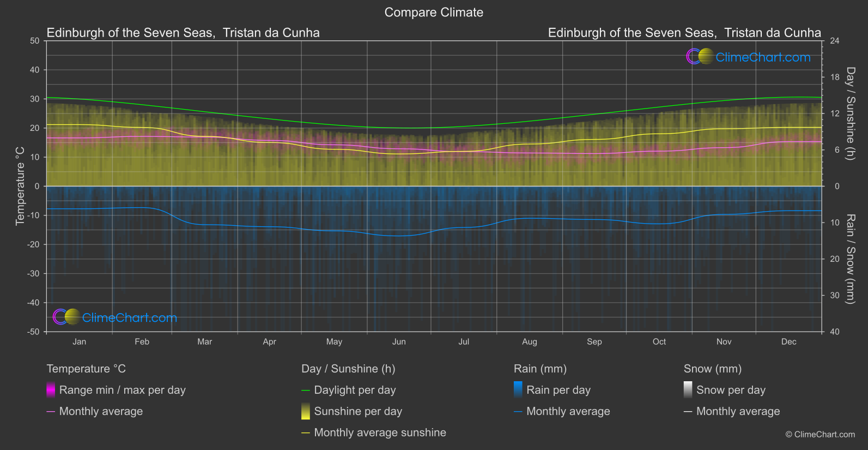
Task: Click the green Daylight per day legend line
Action: pos(306,391)
